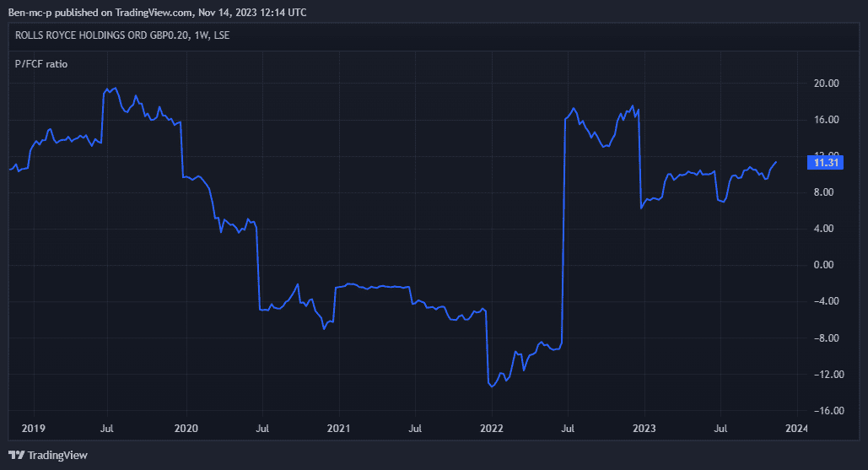
Task: Select the 2021 label on time axis
Action: pyautogui.click(x=338, y=429)
